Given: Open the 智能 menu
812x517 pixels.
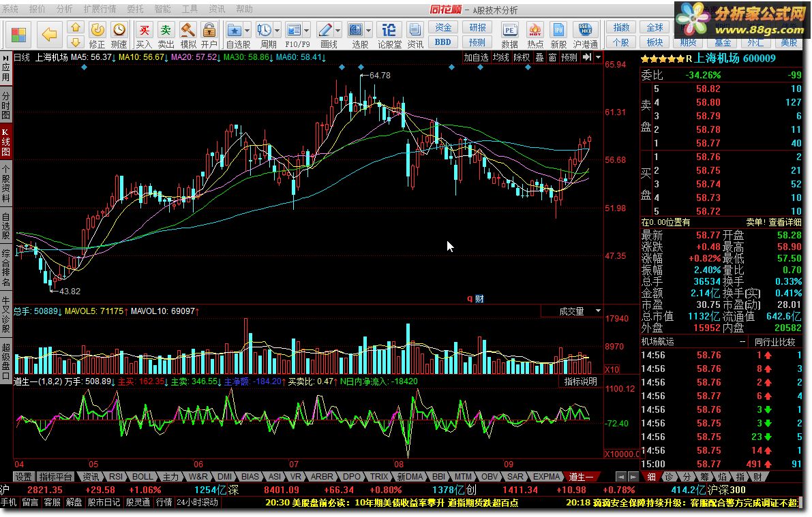Looking at the screenshot, I should coord(162,10).
